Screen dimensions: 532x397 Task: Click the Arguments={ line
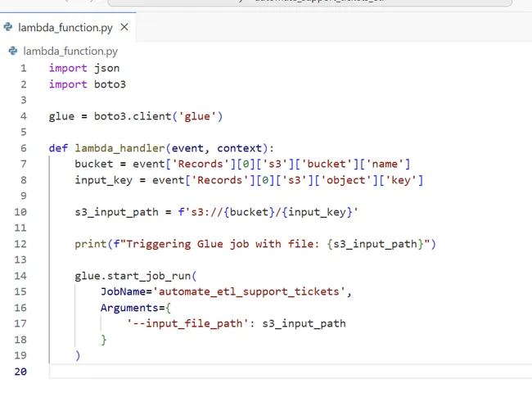pyautogui.click(x=136, y=308)
